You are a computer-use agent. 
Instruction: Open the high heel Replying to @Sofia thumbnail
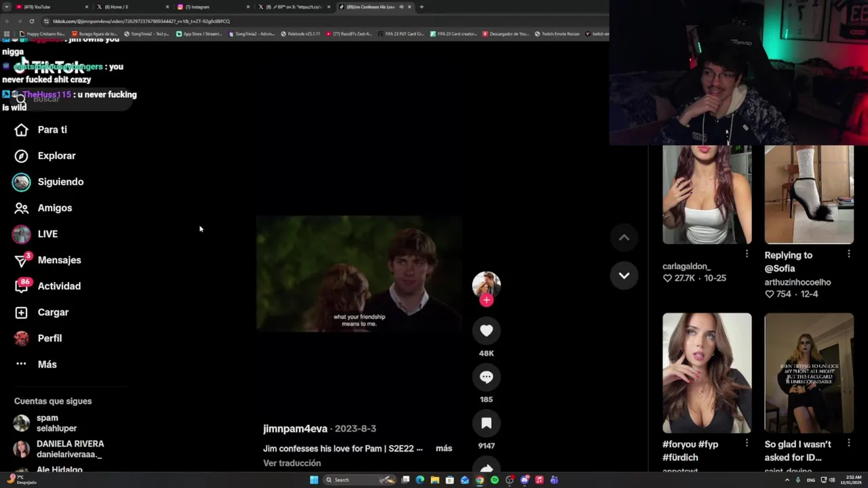(x=809, y=194)
